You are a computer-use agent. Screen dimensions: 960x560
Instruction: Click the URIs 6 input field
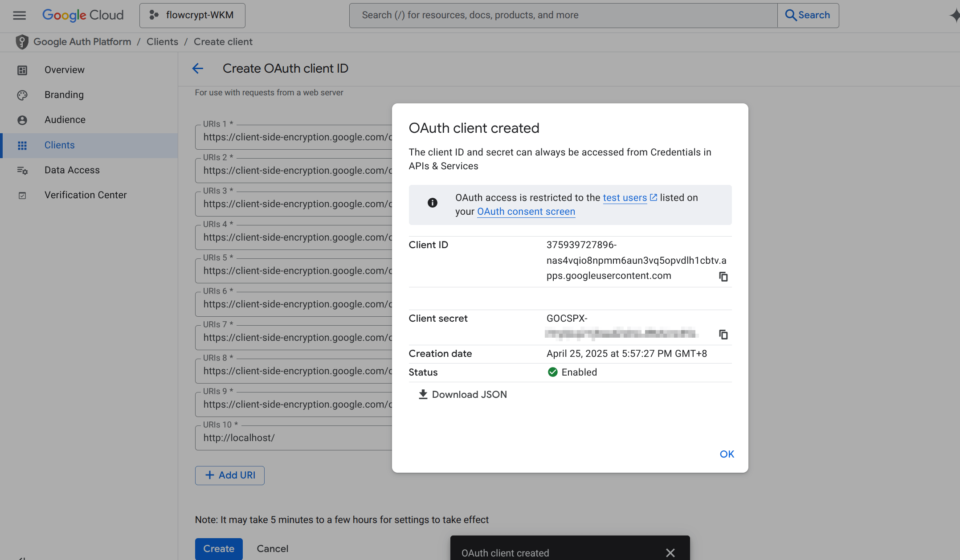(x=294, y=304)
